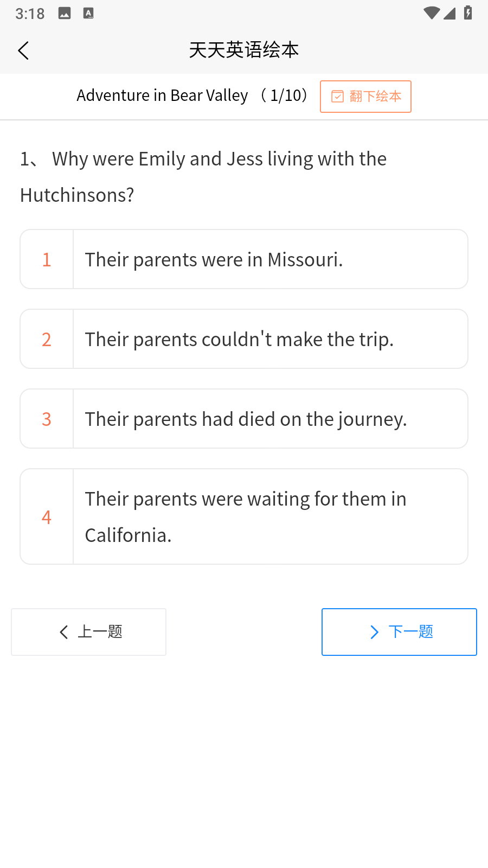Click the 天天英语绘本 page title
Screen dimensions: 488x868
click(x=244, y=50)
